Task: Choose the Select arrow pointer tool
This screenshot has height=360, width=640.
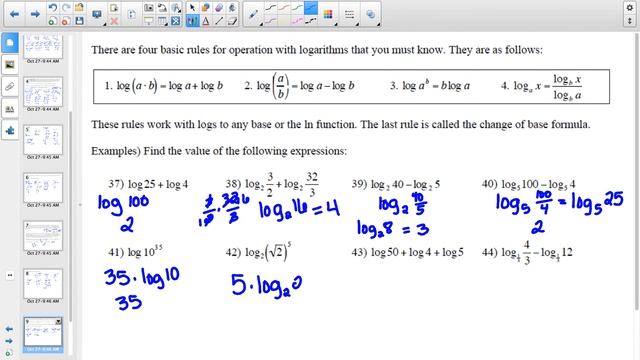Action: (192, 8)
